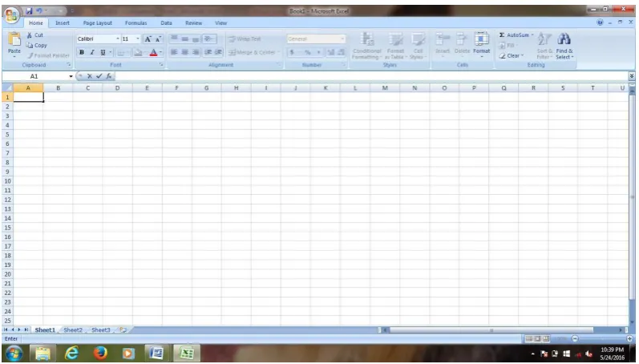Switch to the Insert tab
639x364 pixels.
point(63,23)
